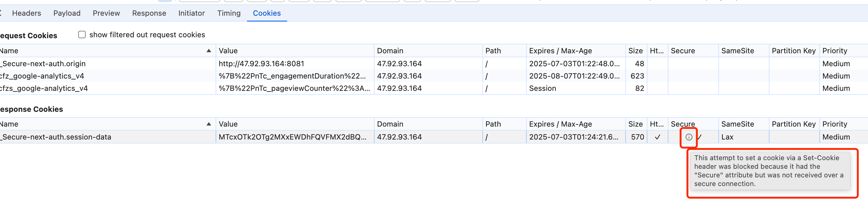The image size is (868, 223).
Task: Select the cfz_google-analytics_v4 cookie row
Action: pyautogui.click(x=434, y=76)
